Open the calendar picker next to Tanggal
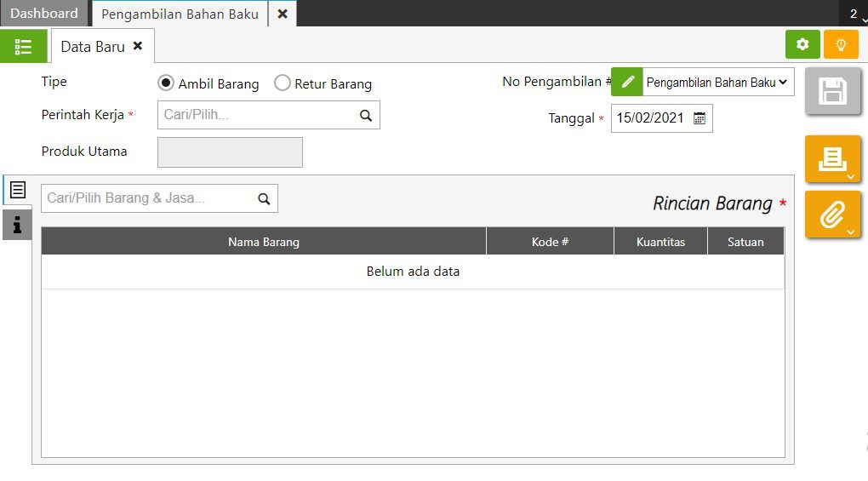Screen dimensions: 868x481 (x=700, y=117)
